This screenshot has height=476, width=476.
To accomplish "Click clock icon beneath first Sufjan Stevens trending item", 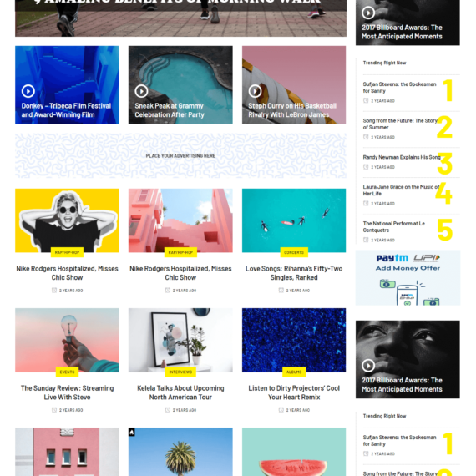I will (366, 100).
